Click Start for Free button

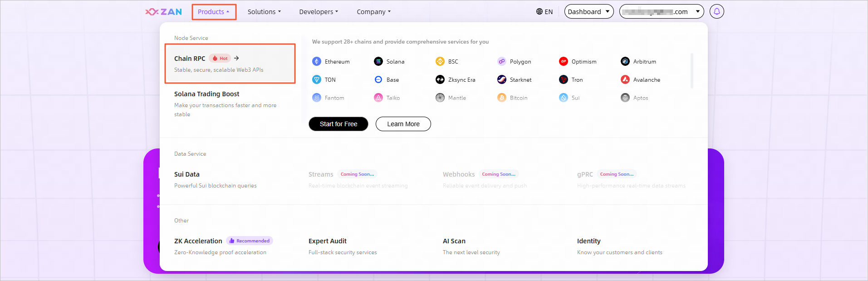(x=338, y=124)
